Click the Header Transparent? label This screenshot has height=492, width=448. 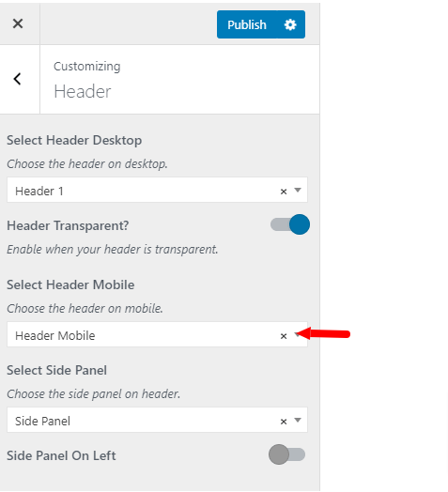(x=68, y=225)
